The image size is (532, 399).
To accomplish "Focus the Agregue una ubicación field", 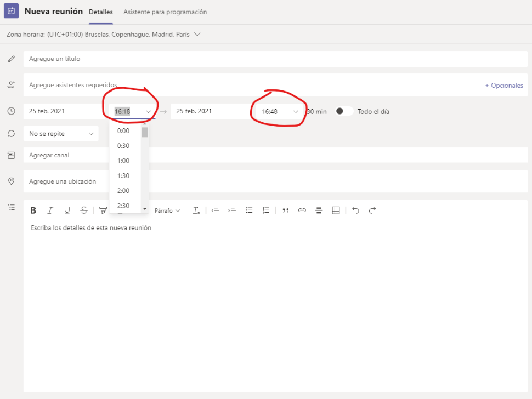I will point(275,181).
